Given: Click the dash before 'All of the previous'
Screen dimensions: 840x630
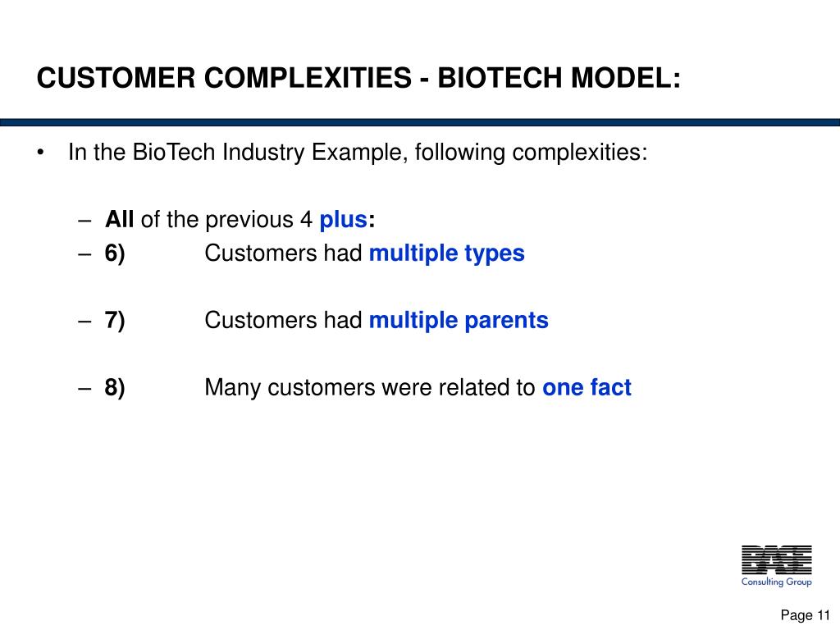Looking at the screenshot, I should (x=85, y=220).
